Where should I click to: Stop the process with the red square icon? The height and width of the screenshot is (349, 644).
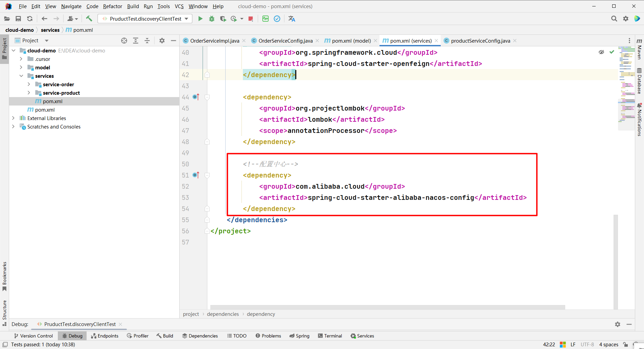coord(251,19)
